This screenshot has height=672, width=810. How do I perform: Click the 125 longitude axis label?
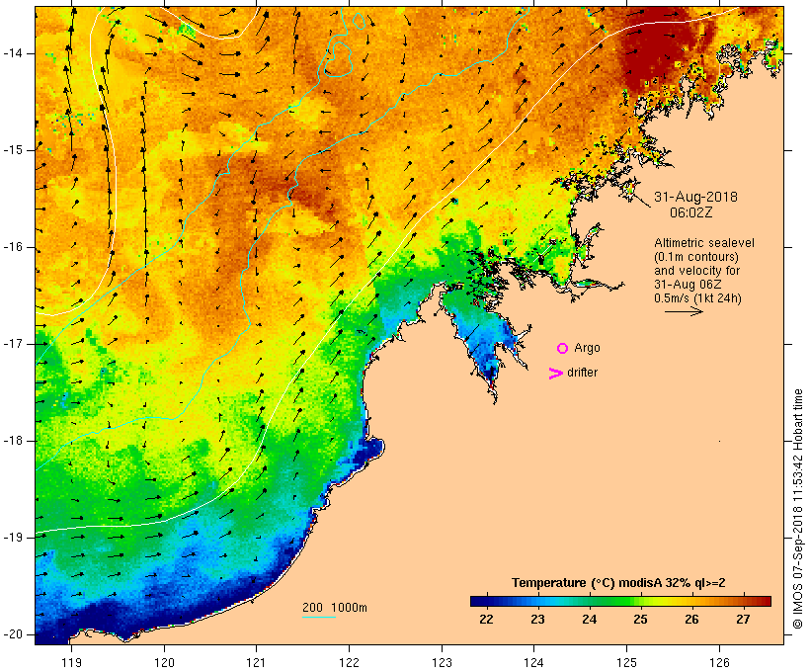pyautogui.click(x=626, y=663)
